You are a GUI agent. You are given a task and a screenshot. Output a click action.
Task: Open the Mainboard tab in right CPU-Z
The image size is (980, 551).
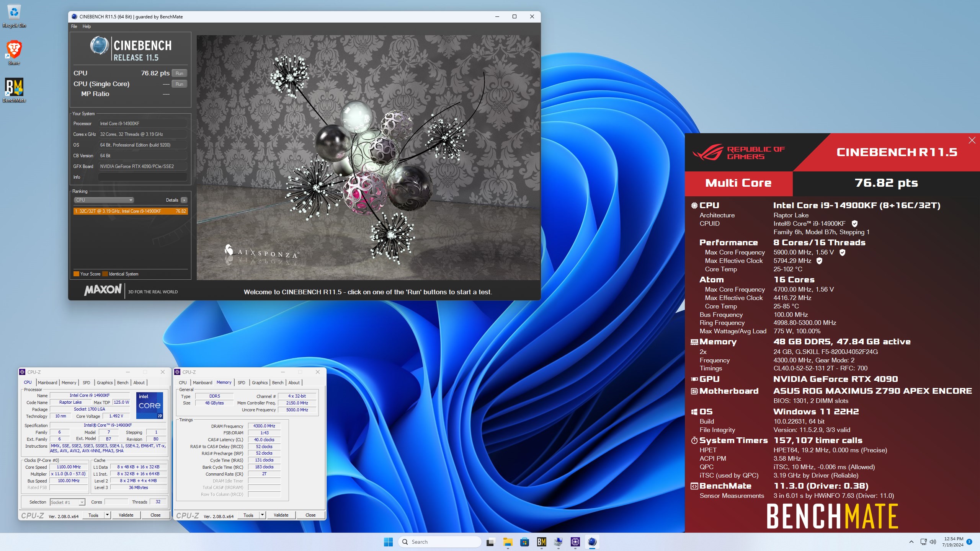pos(203,383)
